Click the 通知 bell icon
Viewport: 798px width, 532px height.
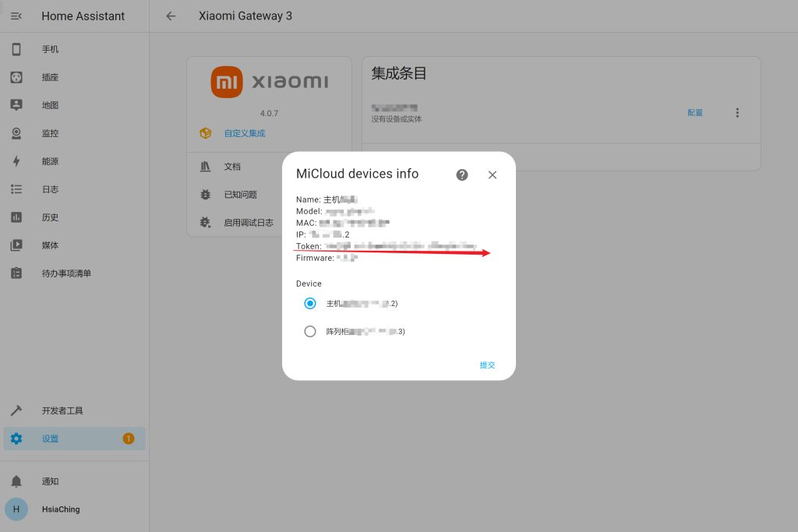pos(16,481)
